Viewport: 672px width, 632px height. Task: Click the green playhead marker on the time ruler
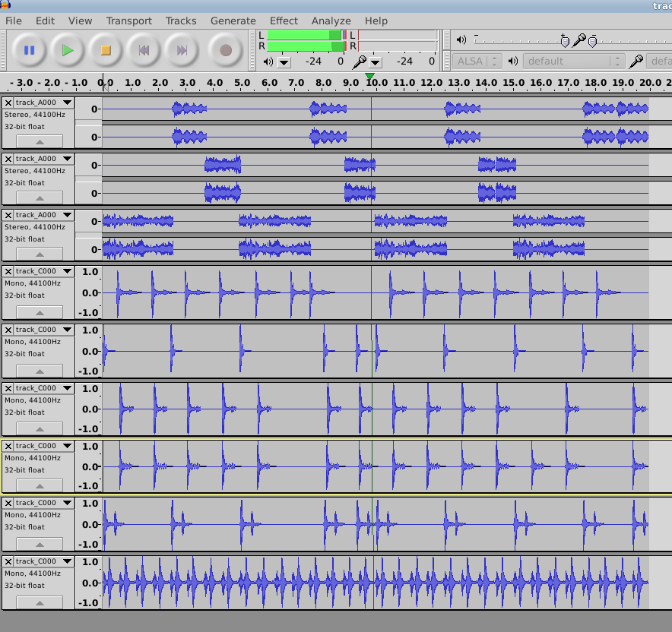[369, 76]
